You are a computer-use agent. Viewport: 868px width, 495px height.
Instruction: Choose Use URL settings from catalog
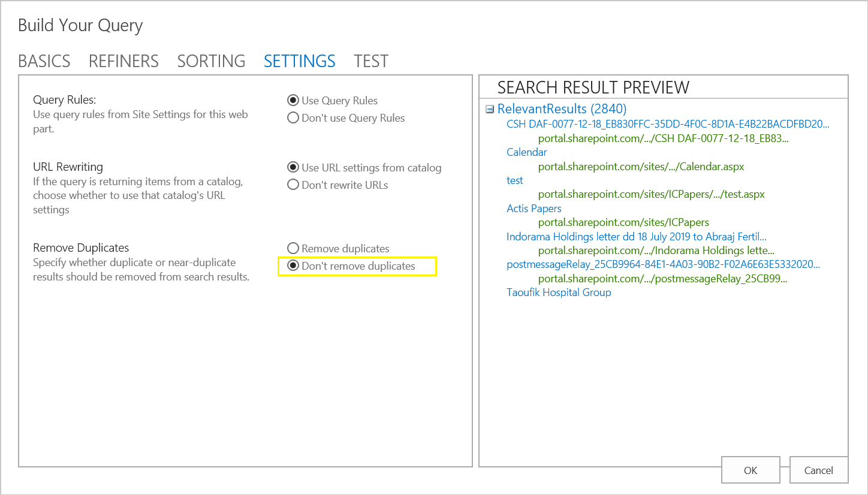(293, 168)
